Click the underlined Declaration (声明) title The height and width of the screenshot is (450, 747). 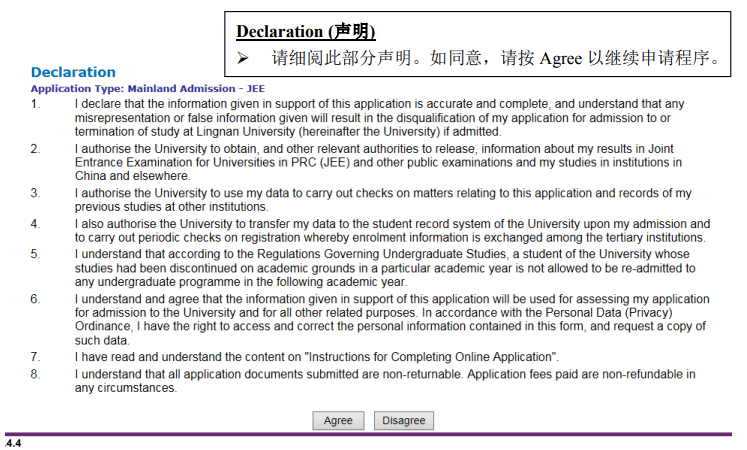[x=305, y=32]
